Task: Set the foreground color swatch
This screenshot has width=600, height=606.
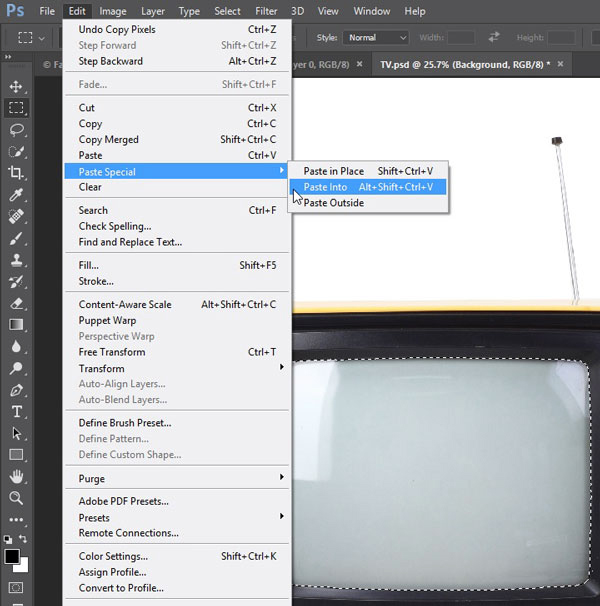Action: coord(11,556)
